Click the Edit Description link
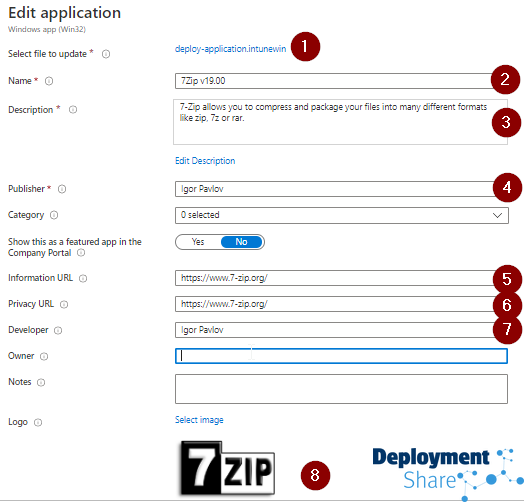 pos(205,161)
